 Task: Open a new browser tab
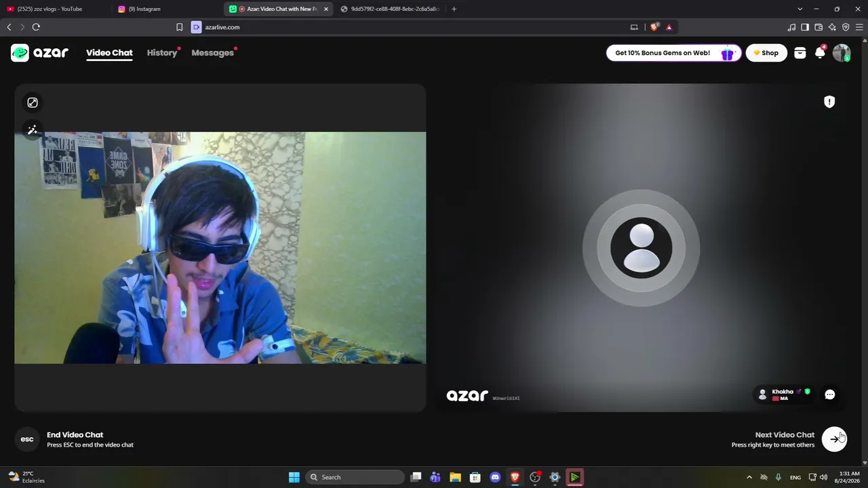click(454, 9)
